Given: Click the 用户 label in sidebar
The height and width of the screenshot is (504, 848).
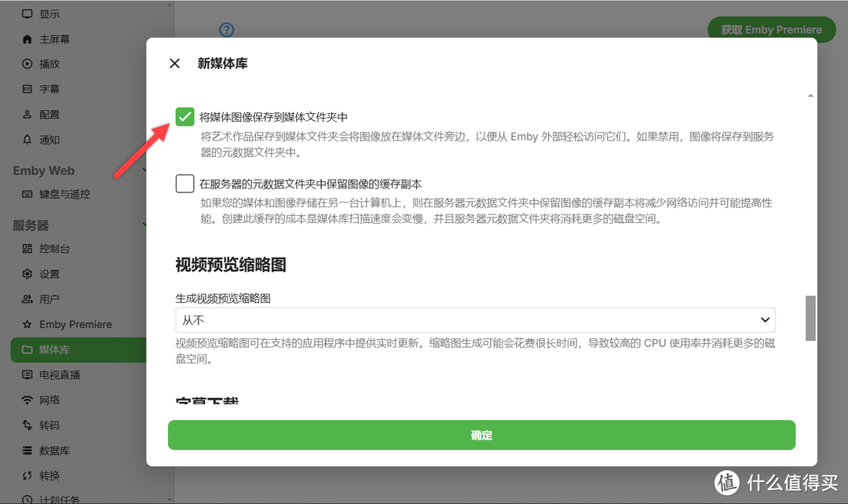Looking at the screenshot, I should click(x=49, y=299).
